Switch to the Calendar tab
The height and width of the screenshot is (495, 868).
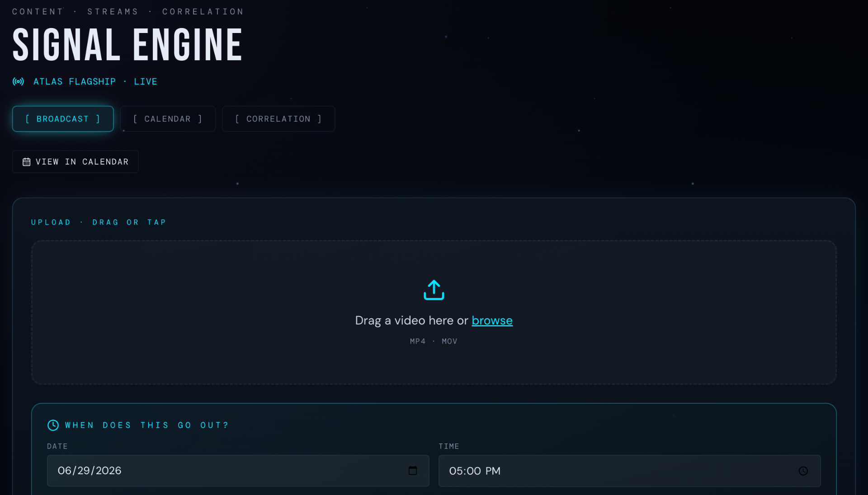click(168, 119)
